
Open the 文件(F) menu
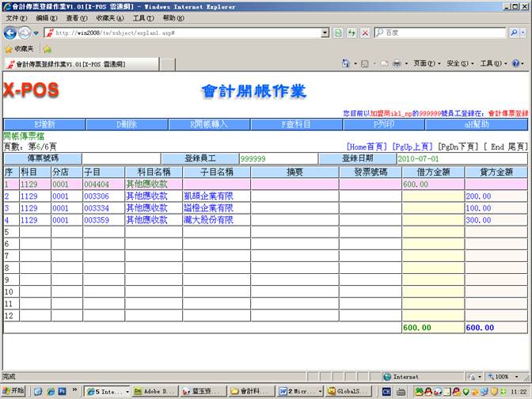coord(16,17)
